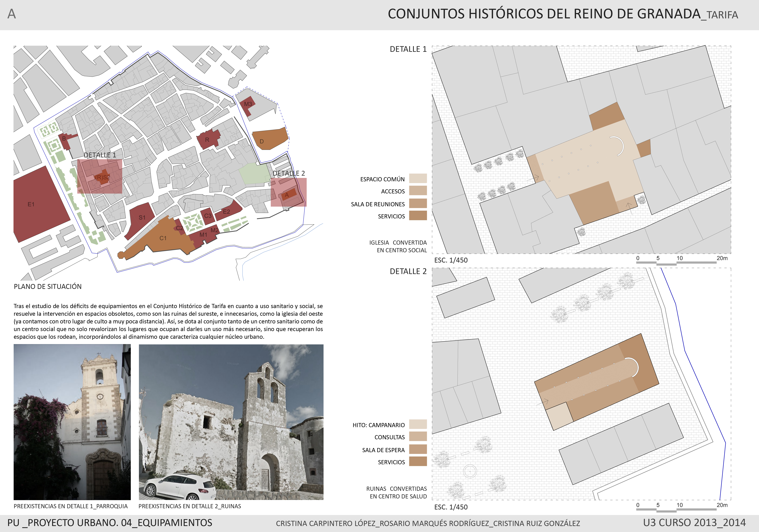759x532 pixels.
Task: Click the SALA DE REUNIONES legend swatch
Action: point(418,203)
